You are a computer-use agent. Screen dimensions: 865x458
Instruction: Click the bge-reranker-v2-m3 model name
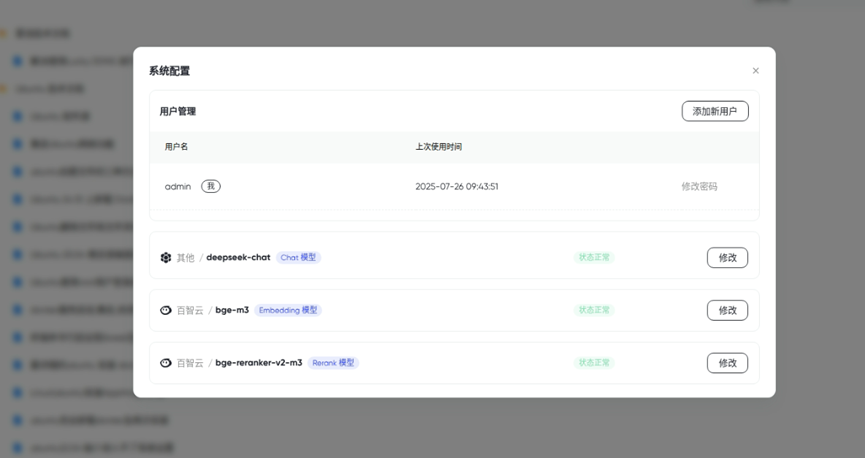pos(259,363)
